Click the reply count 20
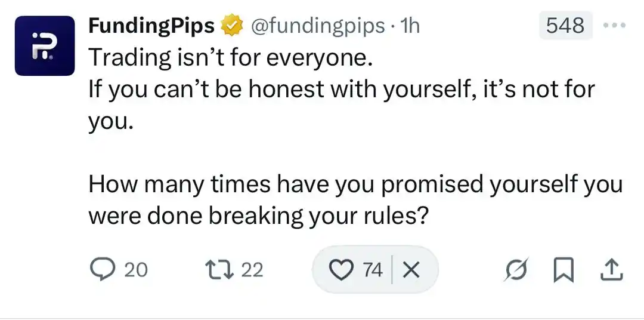 [x=135, y=270]
